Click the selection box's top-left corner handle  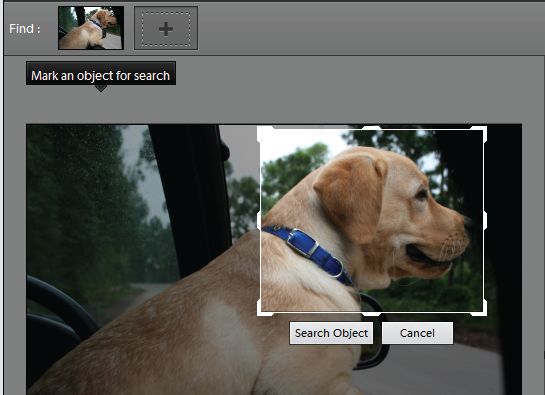(260, 129)
